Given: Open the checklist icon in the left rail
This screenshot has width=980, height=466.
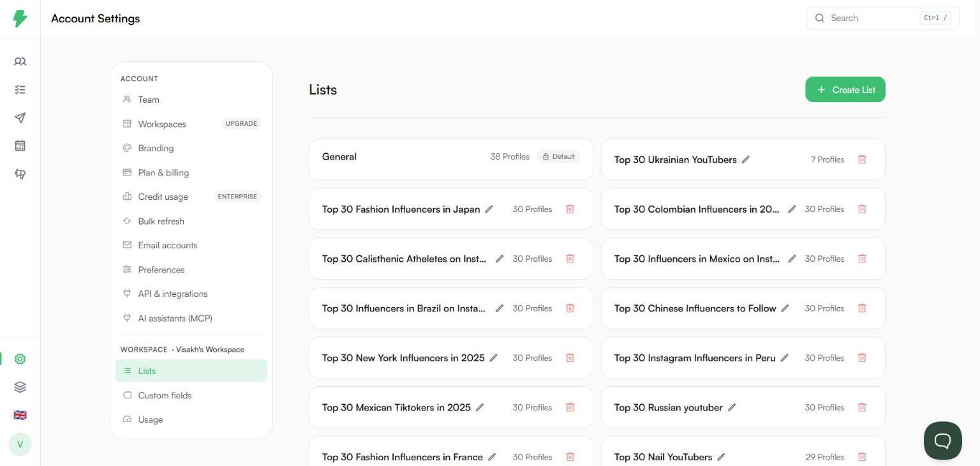Looking at the screenshot, I should point(20,90).
